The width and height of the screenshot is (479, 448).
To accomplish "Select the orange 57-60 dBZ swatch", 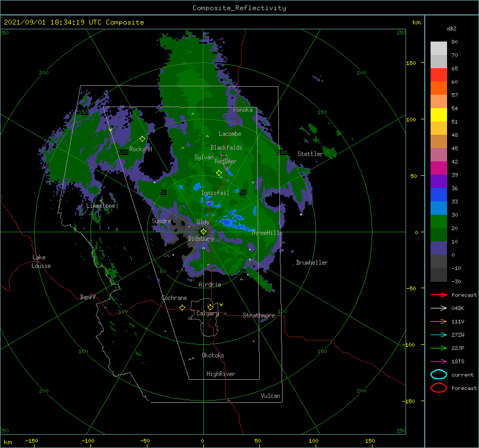I will (x=439, y=88).
